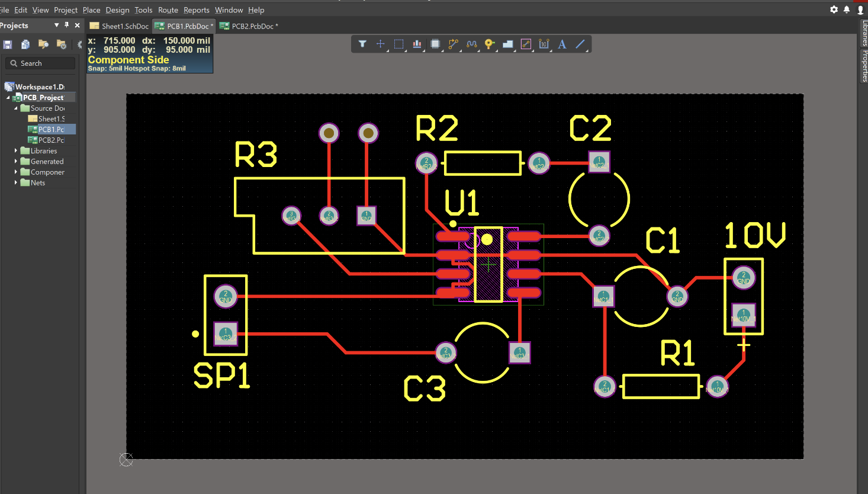Activate the Interactive Routing tool

coord(454,44)
